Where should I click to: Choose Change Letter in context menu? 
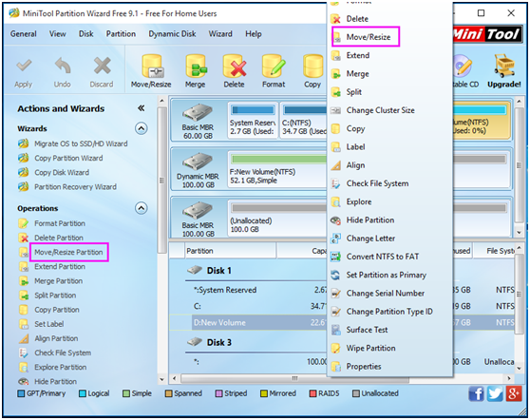click(390, 239)
